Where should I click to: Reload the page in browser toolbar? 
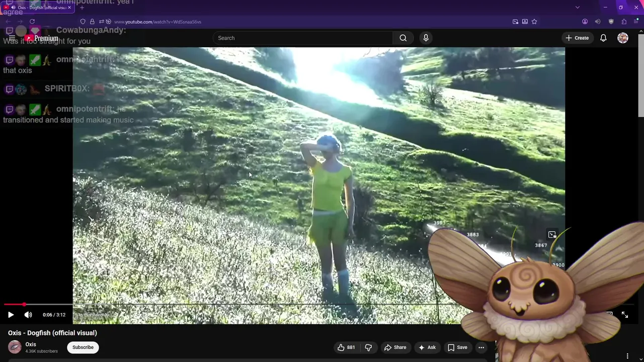point(32,22)
